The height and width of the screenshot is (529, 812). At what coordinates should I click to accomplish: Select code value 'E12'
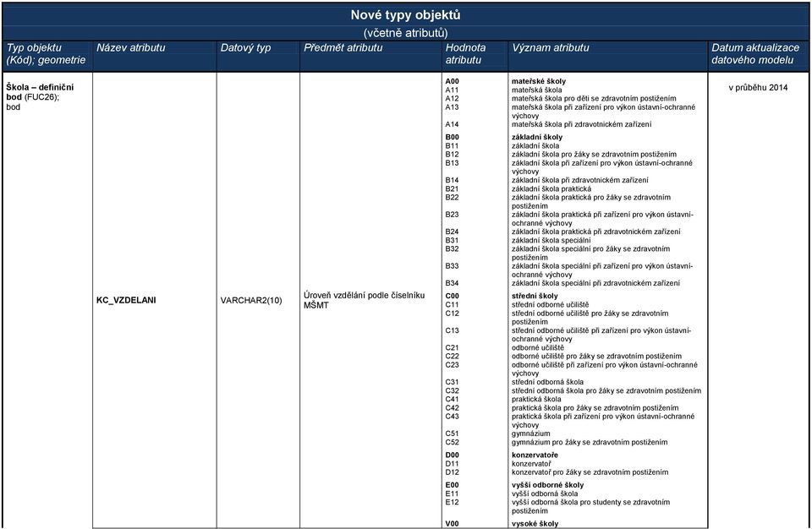coord(452,502)
